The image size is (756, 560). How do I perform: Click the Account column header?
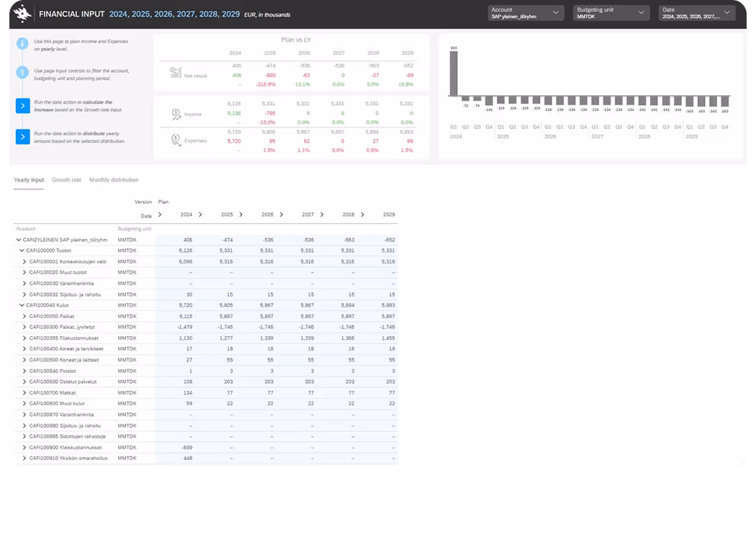pos(26,229)
